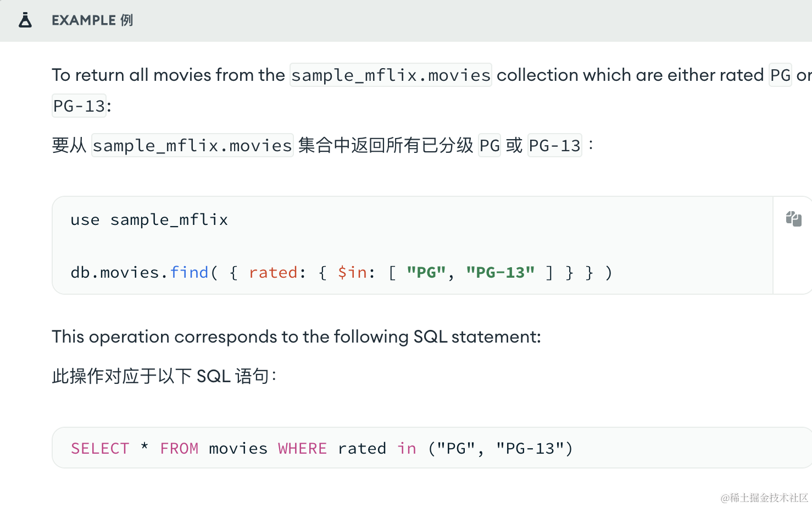Click the PG-13 inline code below English sentence

(79, 106)
